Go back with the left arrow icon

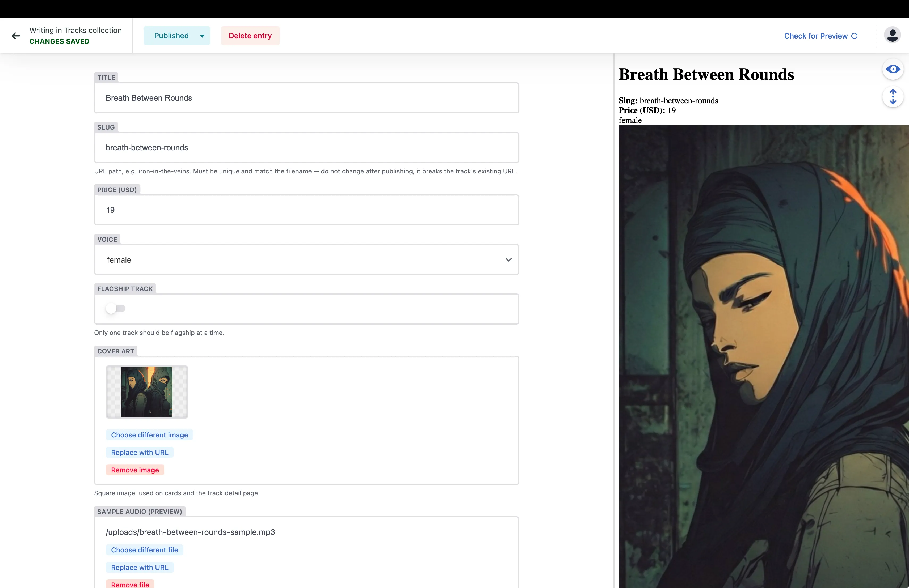coord(16,36)
